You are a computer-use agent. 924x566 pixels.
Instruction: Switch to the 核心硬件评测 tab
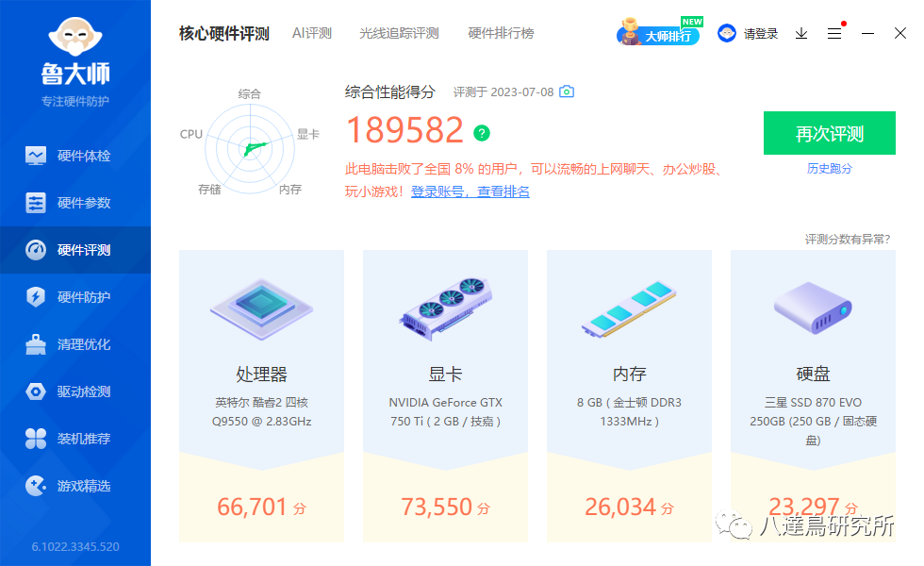tap(224, 34)
